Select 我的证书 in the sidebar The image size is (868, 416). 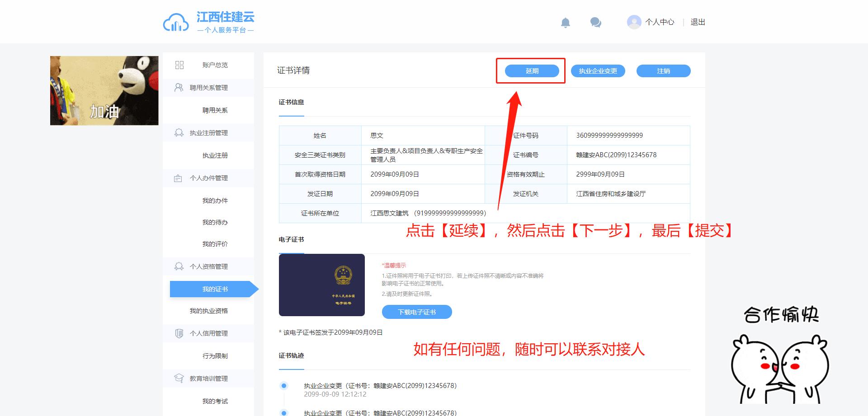pos(215,289)
